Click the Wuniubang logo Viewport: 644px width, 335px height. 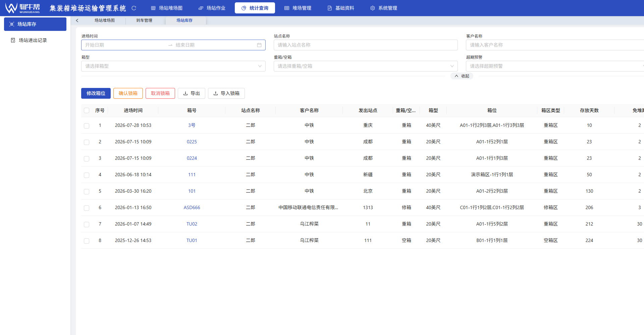22,8
